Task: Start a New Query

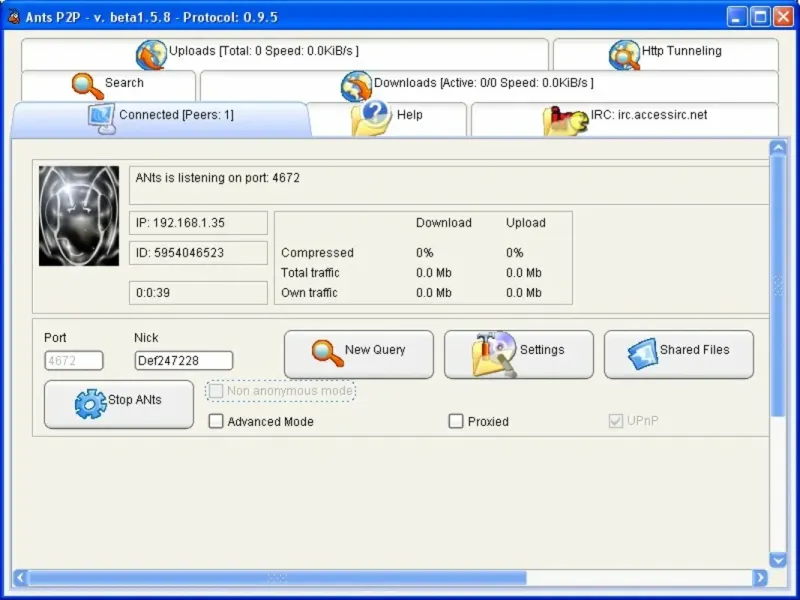Action: [x=359, y=354]
